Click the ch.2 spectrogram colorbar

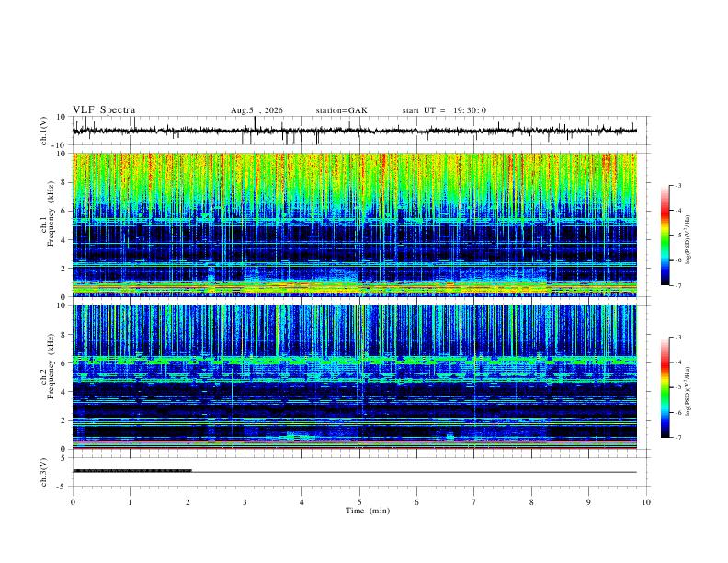[665, 387]
